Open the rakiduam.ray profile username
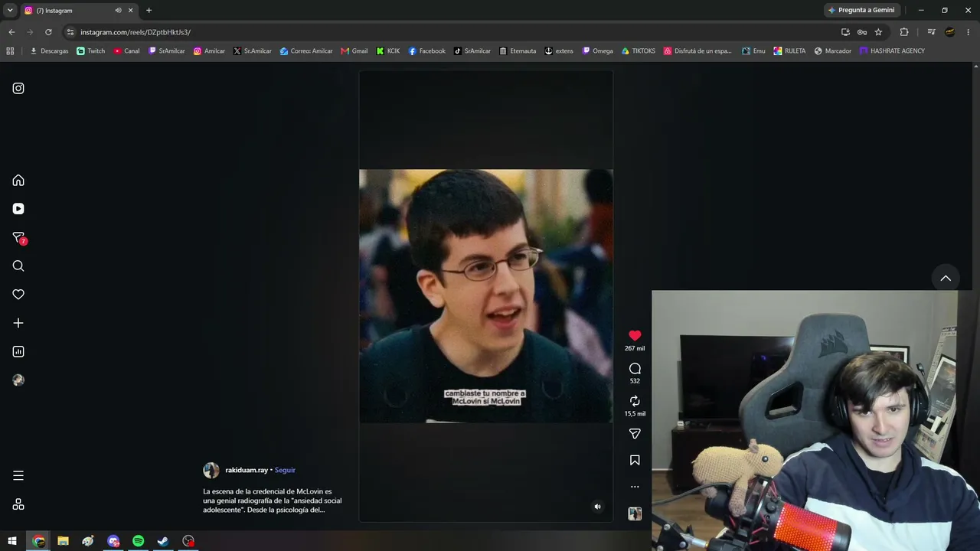Viewport: 980px width, 551px height. (247, 470)
